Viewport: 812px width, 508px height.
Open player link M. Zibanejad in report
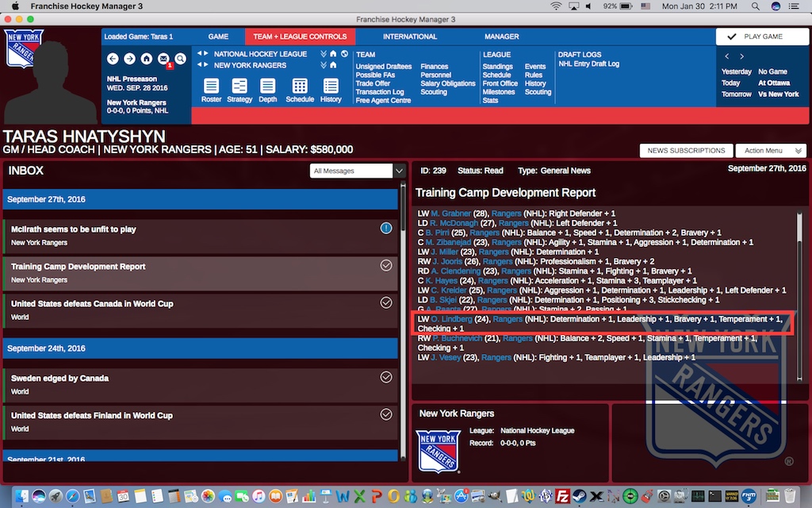pos(448,242)
